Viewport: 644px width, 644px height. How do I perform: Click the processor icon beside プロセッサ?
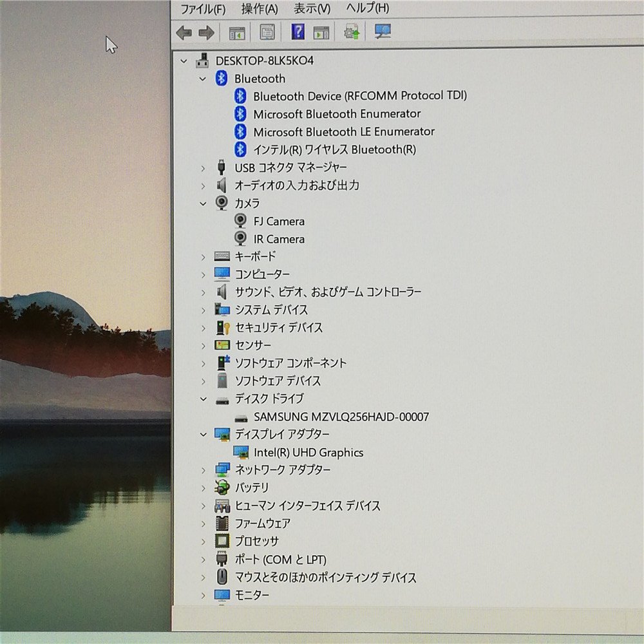pos(222,541)
